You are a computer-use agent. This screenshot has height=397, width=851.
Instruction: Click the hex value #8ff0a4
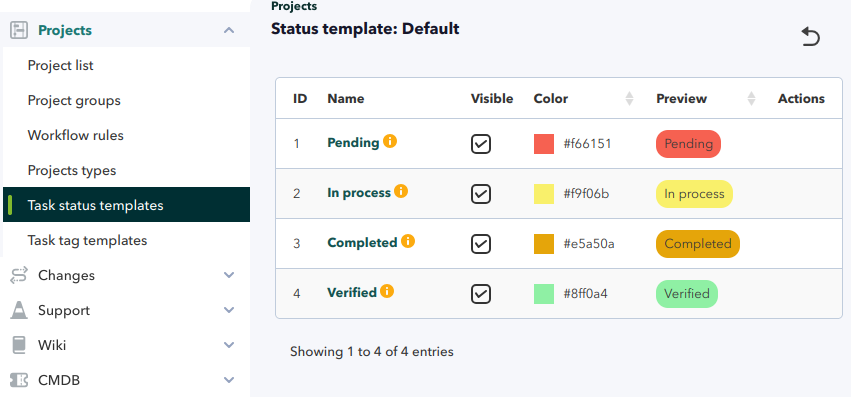[x=585, y=294]
